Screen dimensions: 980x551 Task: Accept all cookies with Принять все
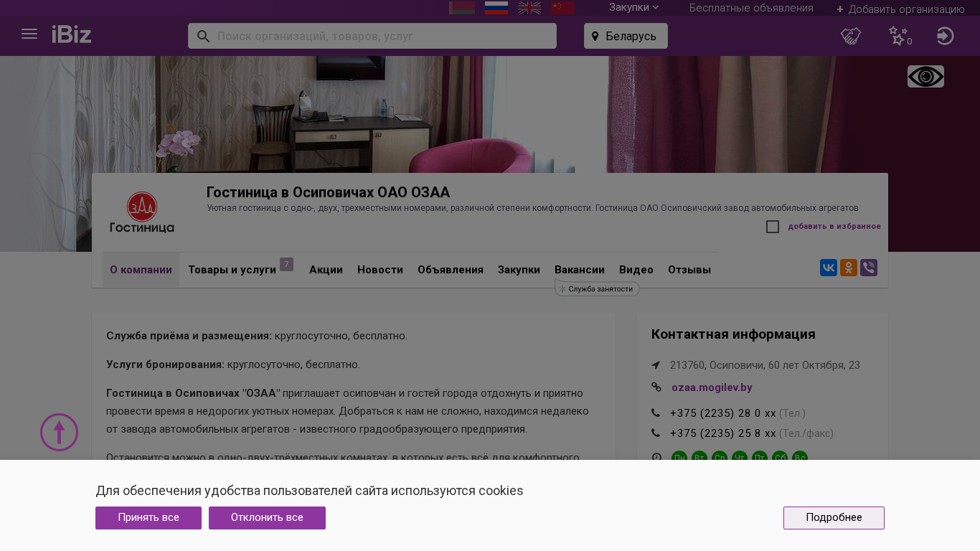click(x=149, y=518)
